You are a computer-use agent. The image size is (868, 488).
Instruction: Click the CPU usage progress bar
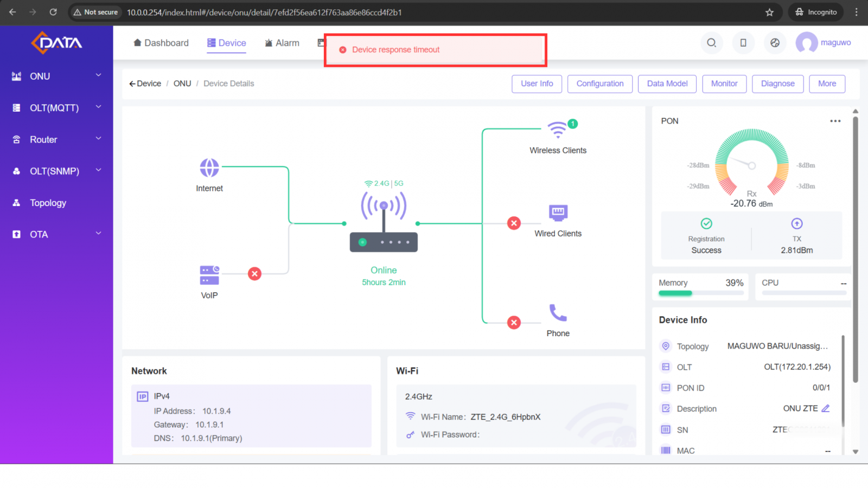tap(804, 293)
